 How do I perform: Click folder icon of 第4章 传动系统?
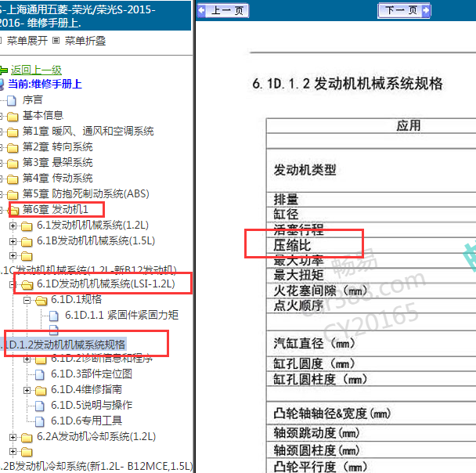pos(13,179)
